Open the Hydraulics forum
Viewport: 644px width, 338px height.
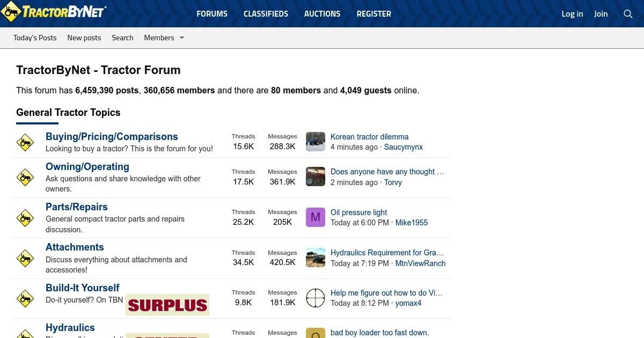tap(70, 328)
